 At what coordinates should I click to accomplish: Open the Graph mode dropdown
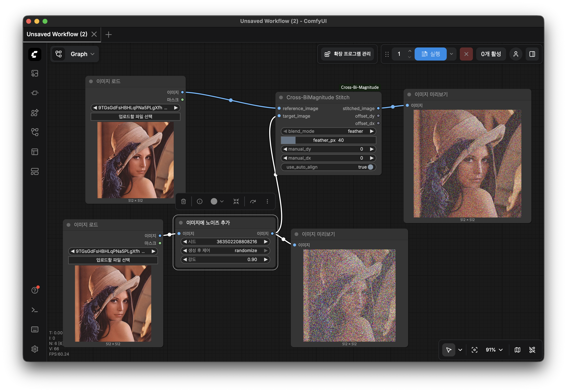[x=75, y=54]
